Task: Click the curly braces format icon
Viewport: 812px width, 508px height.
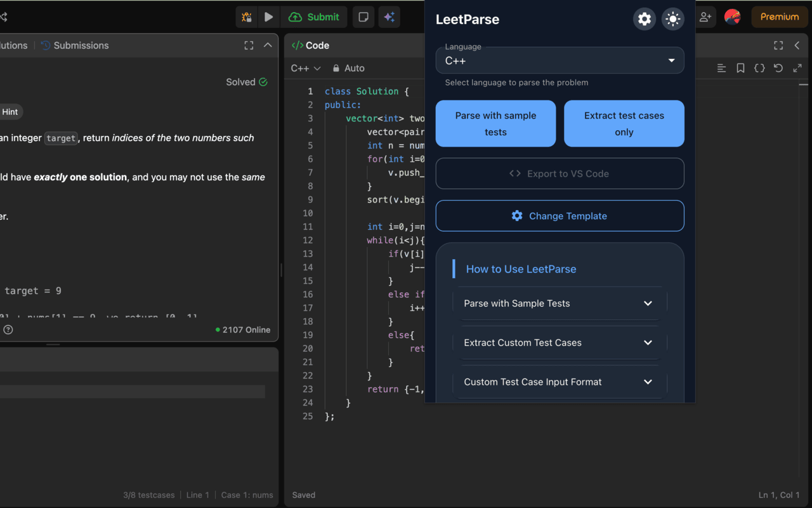Action: click(759, 68)
